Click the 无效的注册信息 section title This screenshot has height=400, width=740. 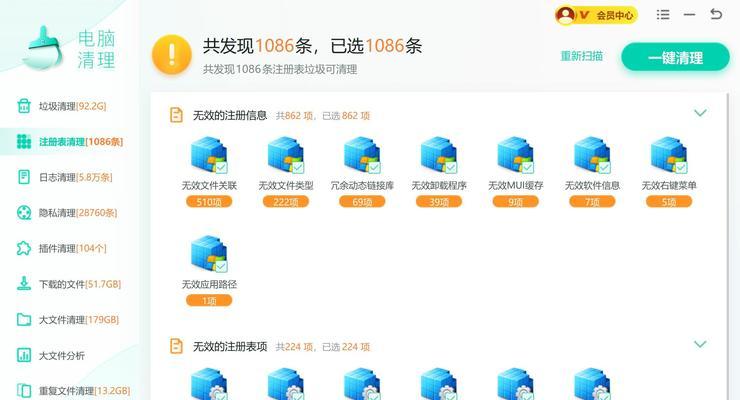coord(230,115)
